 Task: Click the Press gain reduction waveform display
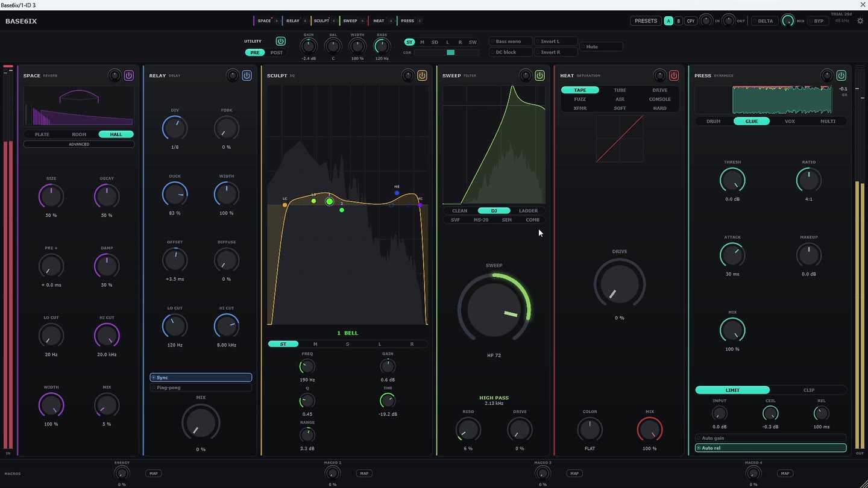(x=764, y=99)
